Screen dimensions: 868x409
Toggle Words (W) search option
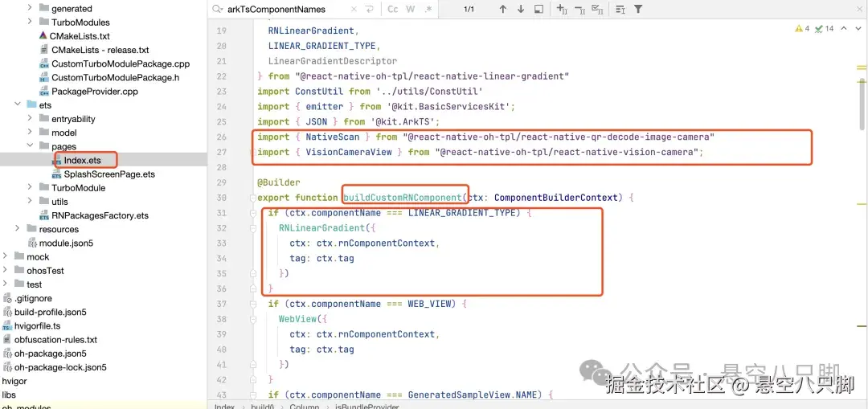[410, 9]
